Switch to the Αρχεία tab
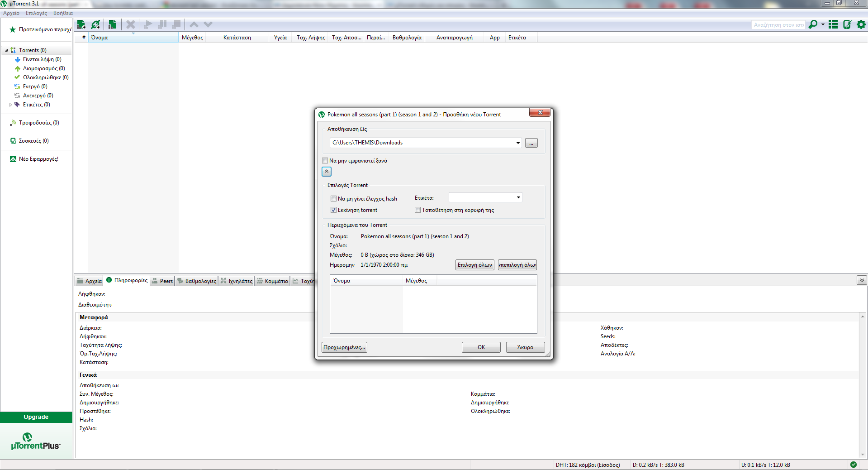This screenshot has height=470, width=868. [x=89, y=281]
